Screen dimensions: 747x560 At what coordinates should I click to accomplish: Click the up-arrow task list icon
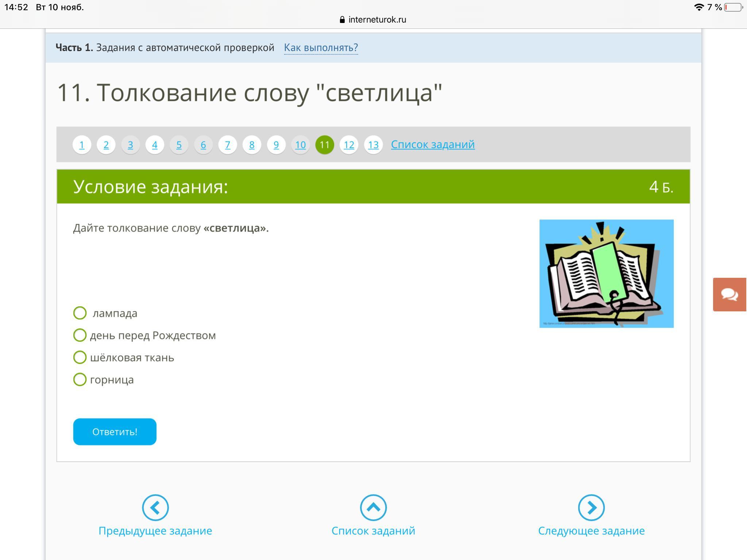tap(373, 507)
